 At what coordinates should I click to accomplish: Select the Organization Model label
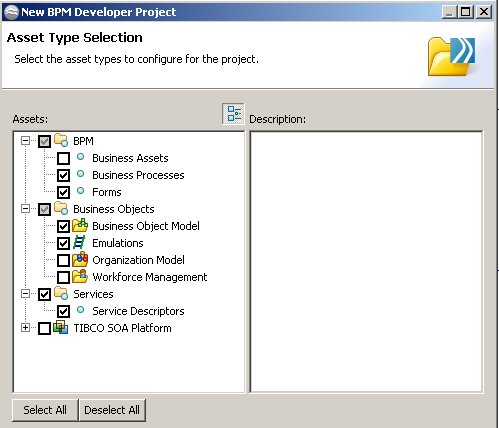pyautogui.click(x=138, y=260)
